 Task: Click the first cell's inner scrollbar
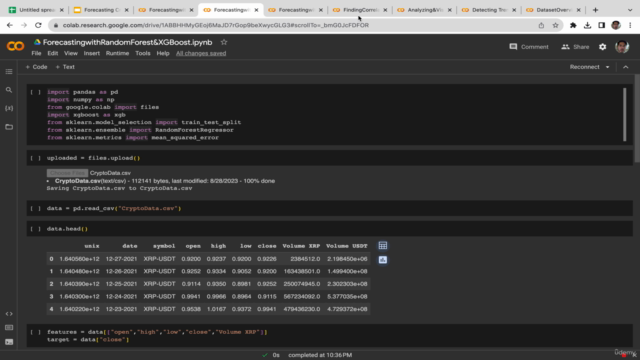[624, 115]
